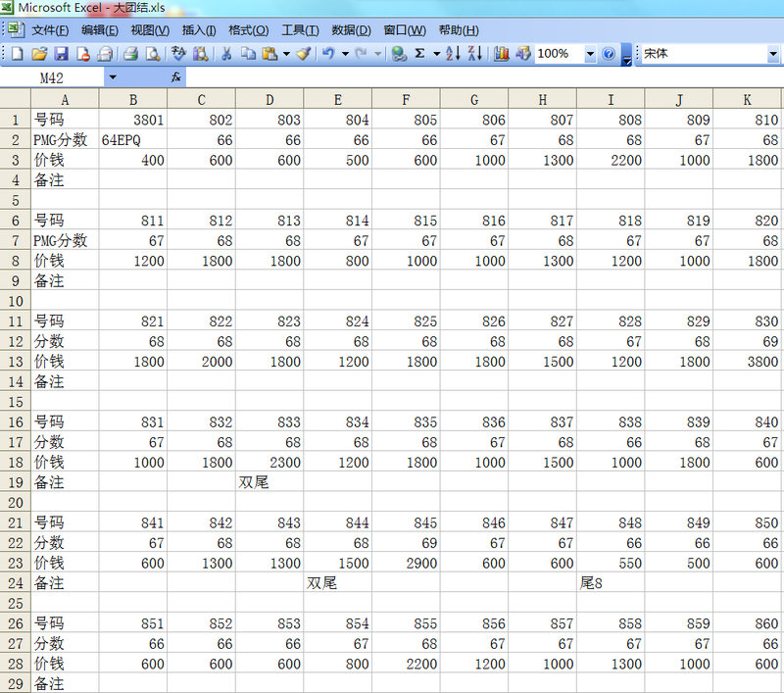Open the font name dropdown showing 宋体
The width and height of the screenshot is (784, 693).
pyautogui.click(x=773, y=54)
